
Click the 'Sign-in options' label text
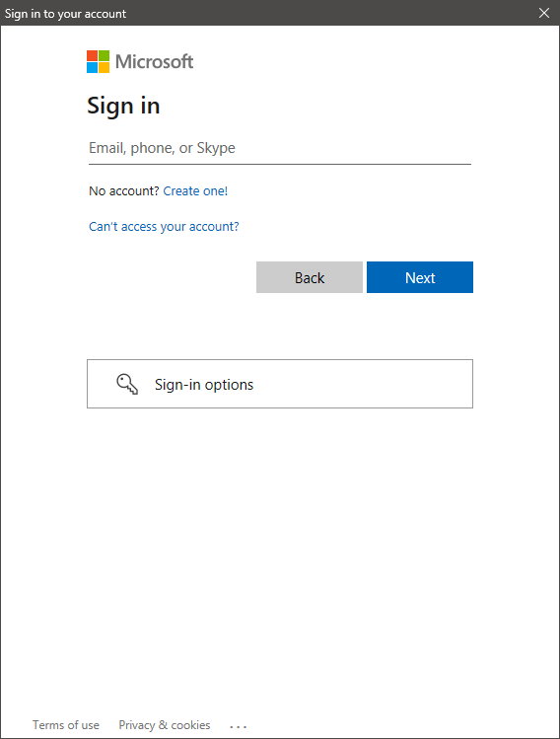tap(204, 385)
